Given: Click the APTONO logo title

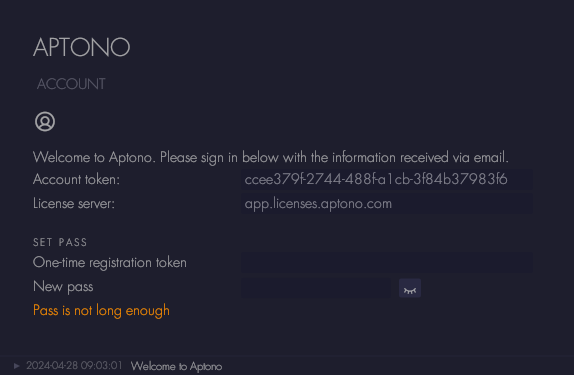Looking at the screenshot, I should click(x=82, y=47).
